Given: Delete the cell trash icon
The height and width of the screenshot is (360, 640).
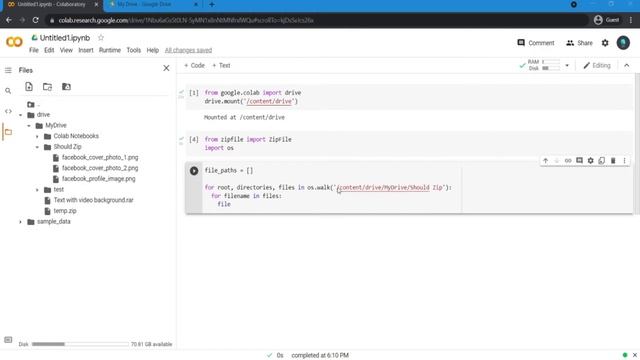Looking at the screenshot, I should [x=613, y=161].
